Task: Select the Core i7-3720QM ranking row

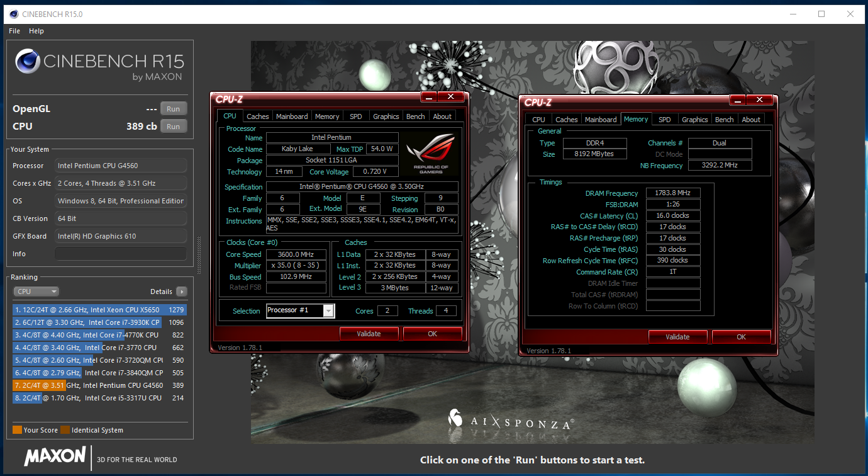Action: [100, 360]
